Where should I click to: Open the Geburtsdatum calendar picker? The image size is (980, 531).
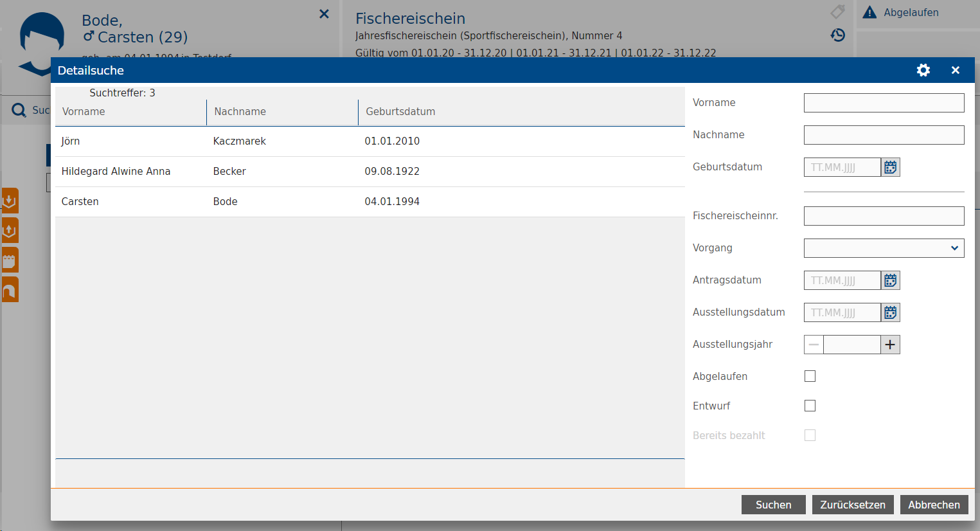coord(890,167)
